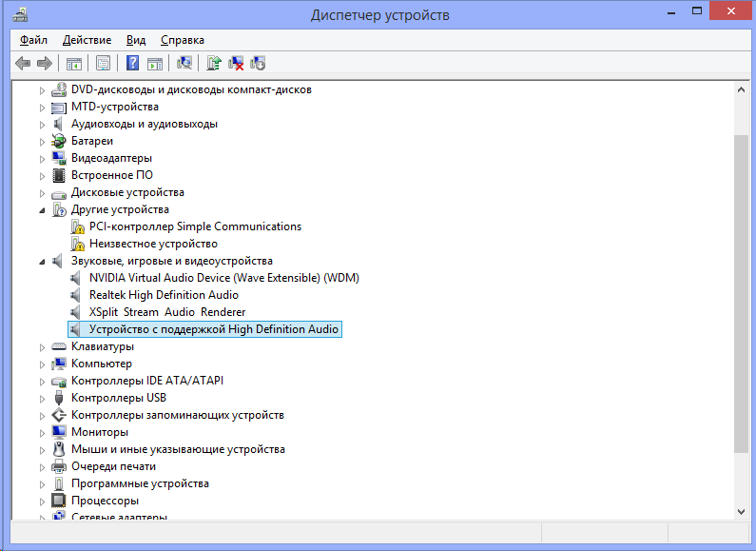Click the Disable device toolbar icon
756x551 pixels.
pyautogui.click(x=258, y=63)
